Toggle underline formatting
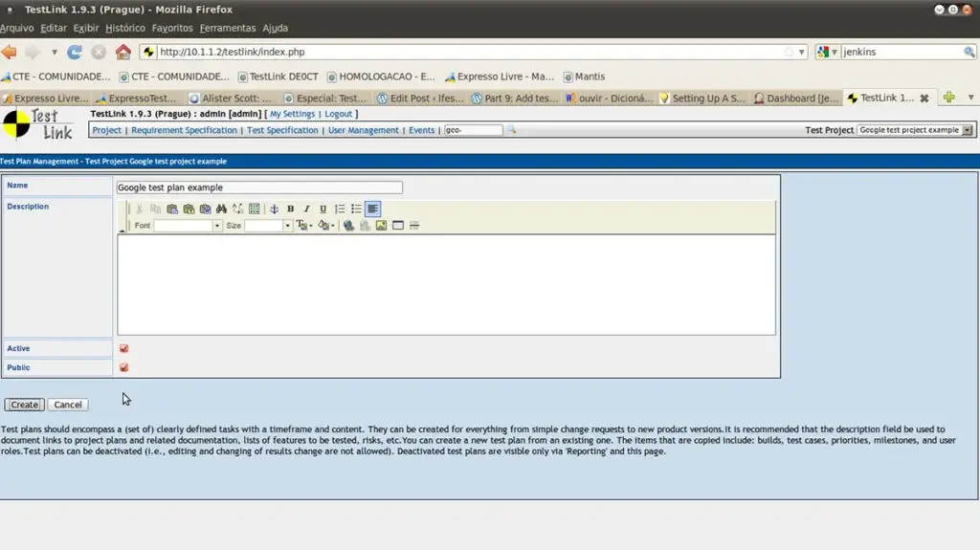Image resolution: width=980 pixels, height=550 pixels. point(323,209)
